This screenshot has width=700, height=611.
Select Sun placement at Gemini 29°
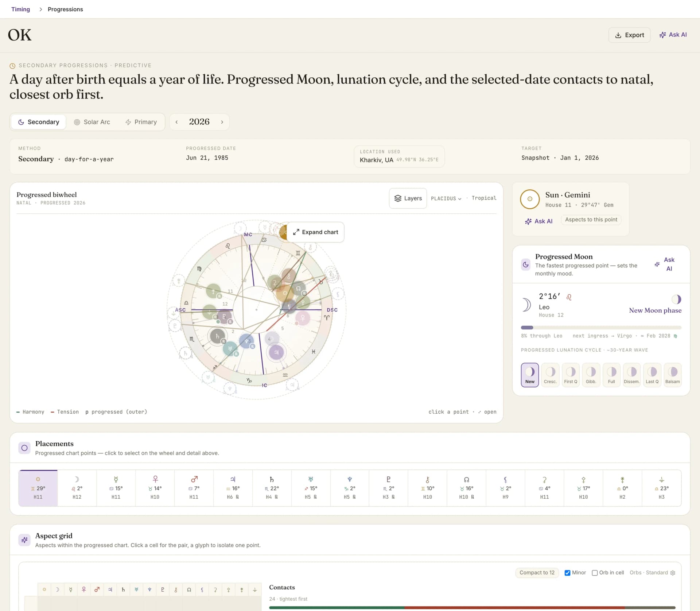click(38, 488)
